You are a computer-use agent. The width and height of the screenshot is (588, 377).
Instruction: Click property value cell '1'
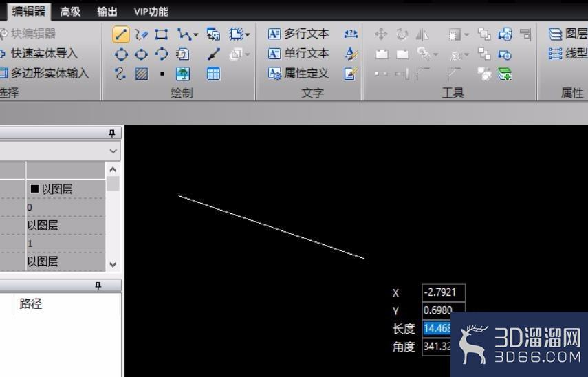pos(65,244)
